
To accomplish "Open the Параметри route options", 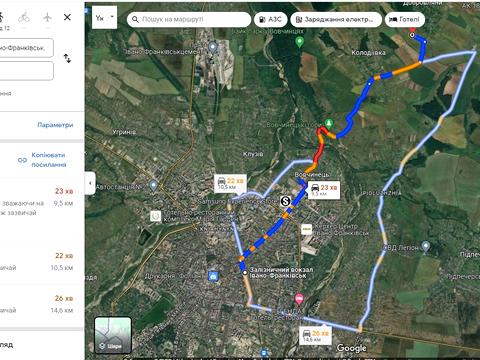I will [x=55, y=125].
